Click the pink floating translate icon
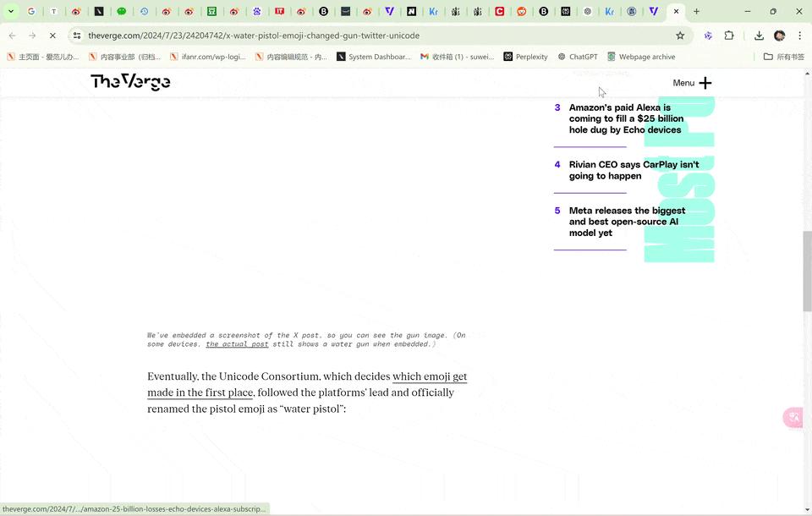 793,418
